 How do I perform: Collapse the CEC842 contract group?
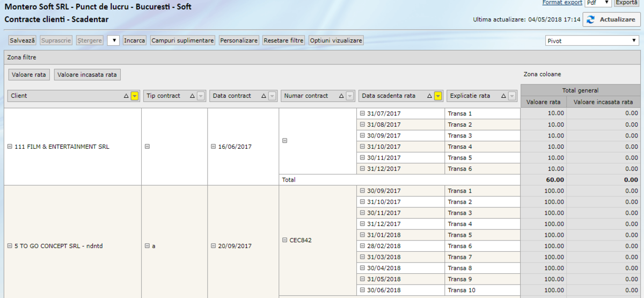tap(285, 241)
